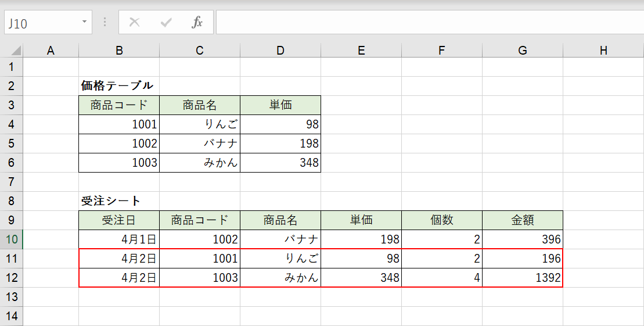
Task: Click the 単価 header in row 9
Action: [361, 220]
